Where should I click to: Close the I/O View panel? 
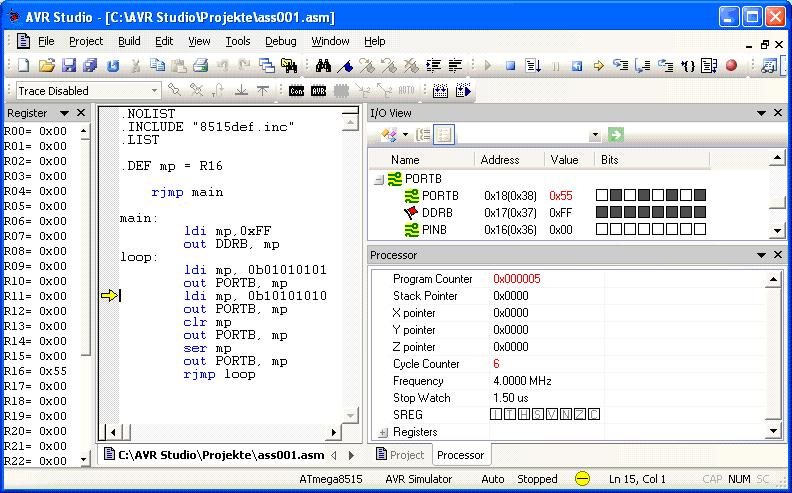pos(778,113)
